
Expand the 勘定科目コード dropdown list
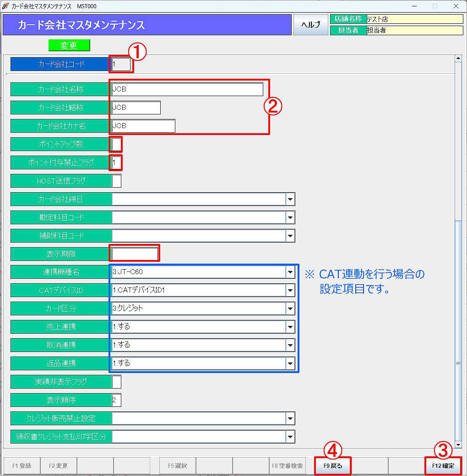point(290,217)
